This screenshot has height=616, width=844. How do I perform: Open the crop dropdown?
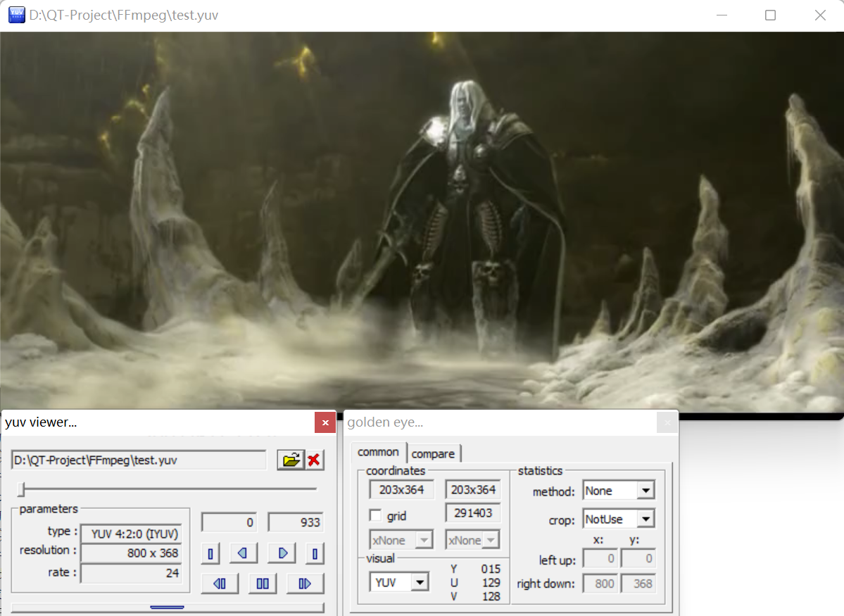pos(645,519)
